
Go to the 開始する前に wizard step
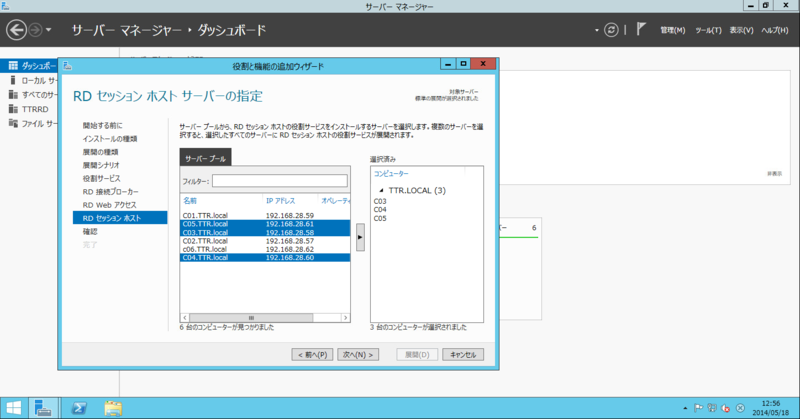click(103, 126)
